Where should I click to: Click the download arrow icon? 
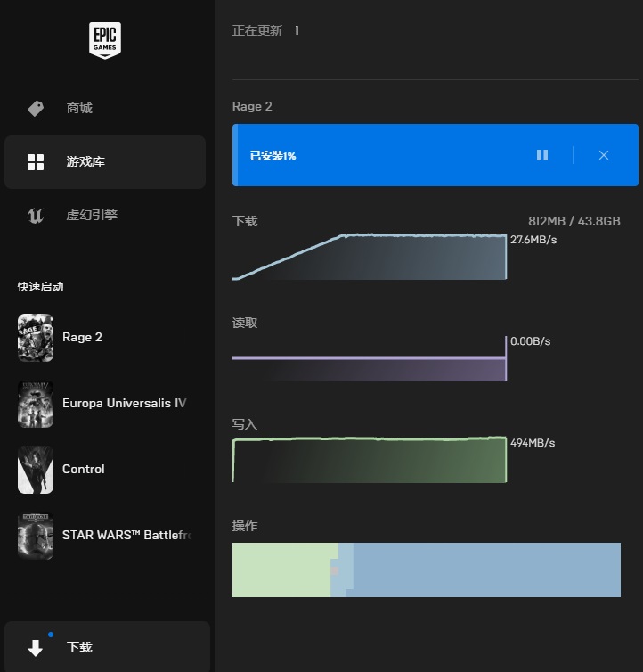click(x=36, y=648)
